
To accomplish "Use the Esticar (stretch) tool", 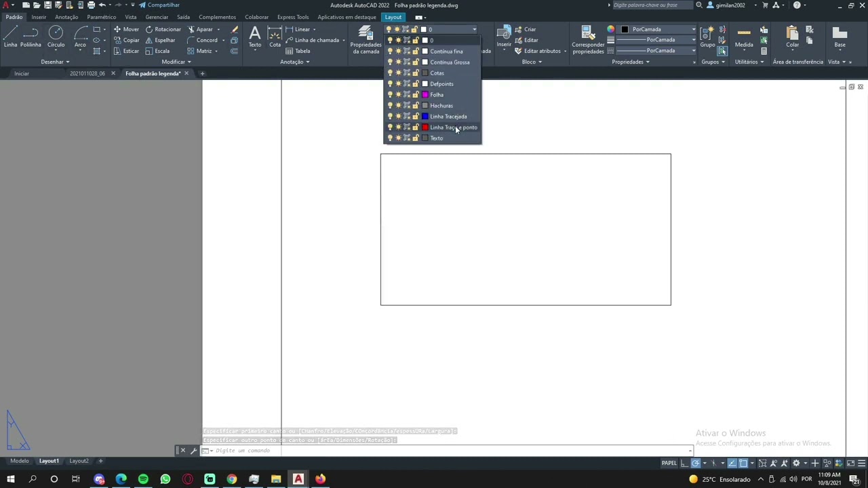I will tap(126, 51).
